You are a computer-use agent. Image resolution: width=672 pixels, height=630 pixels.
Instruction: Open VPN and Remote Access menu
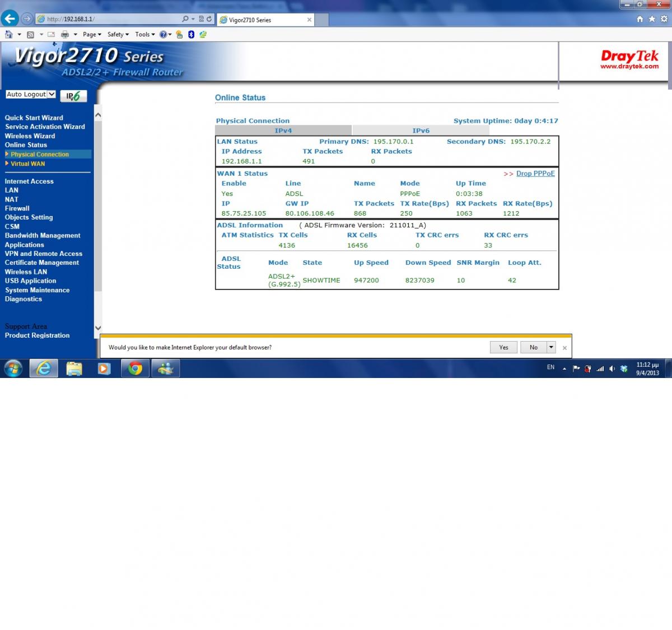pos(44,254)
